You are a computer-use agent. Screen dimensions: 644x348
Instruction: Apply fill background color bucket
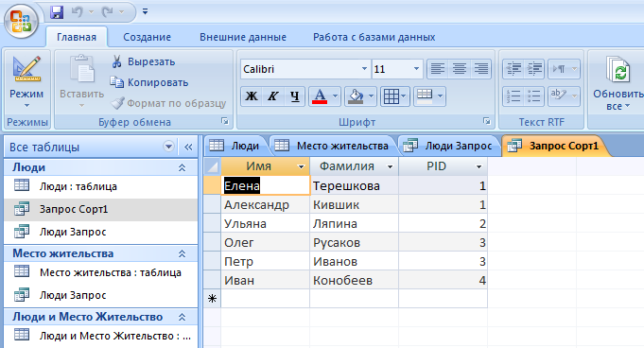tap(356, 96)
